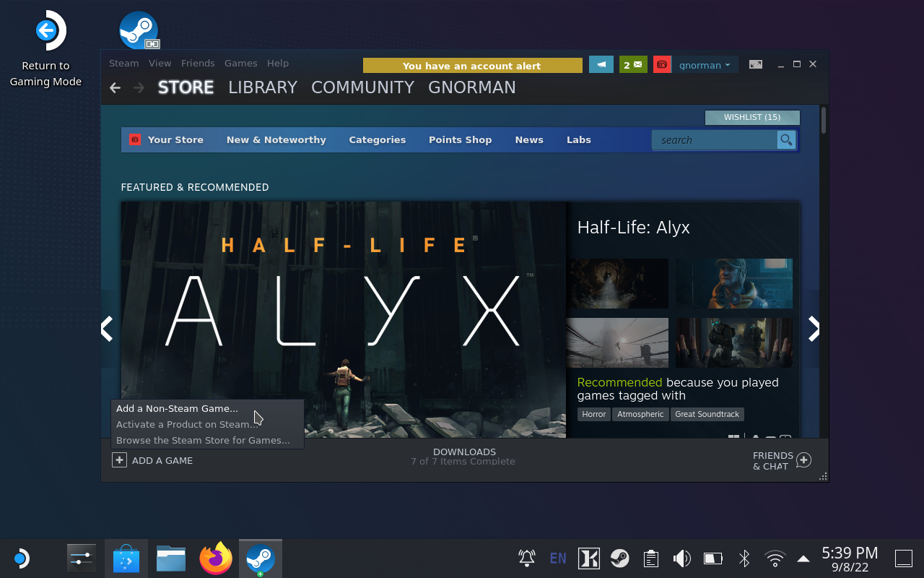Click the store page vertical scrollbar

pyautogui.click(x=824, y=120)
